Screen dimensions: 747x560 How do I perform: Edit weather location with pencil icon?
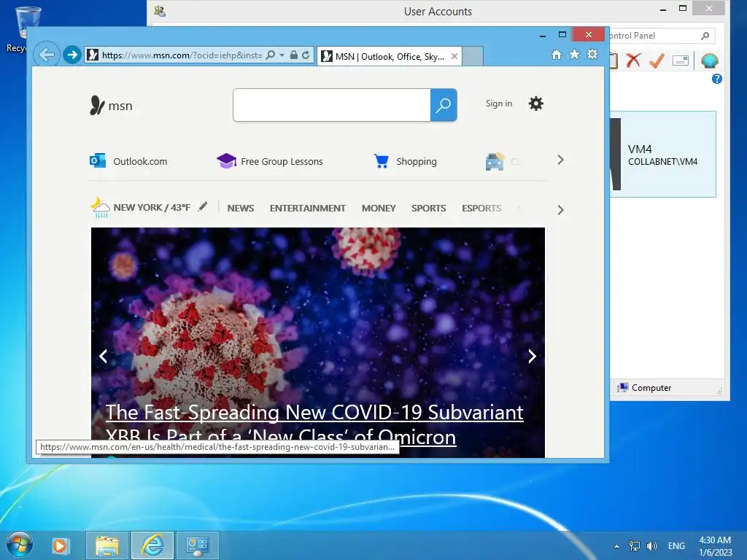[203, 206]
